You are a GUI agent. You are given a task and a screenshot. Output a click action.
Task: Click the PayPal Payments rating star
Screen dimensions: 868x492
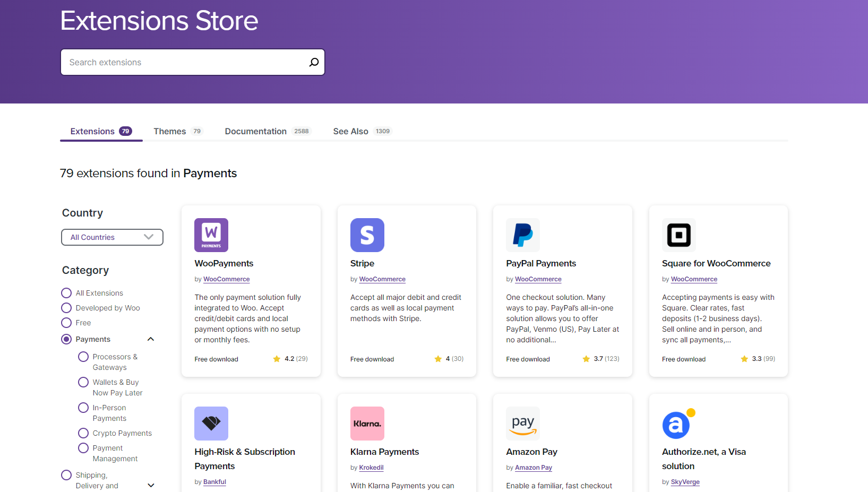tap(586, 359)
